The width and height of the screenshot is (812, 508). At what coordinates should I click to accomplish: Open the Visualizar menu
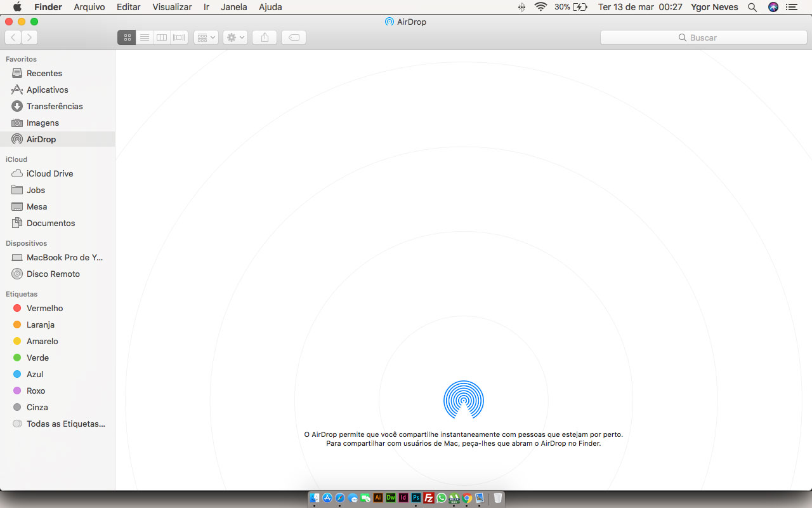pos(172,7)
